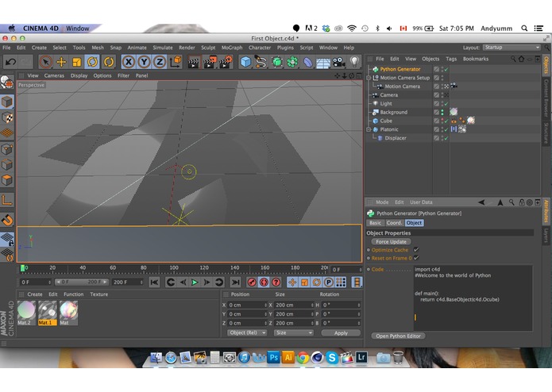The height and width of the screenshot is (392, 552).
Task: Open Object Manager Tags menu
Action: pyautogui.click(x=451, y=59)
